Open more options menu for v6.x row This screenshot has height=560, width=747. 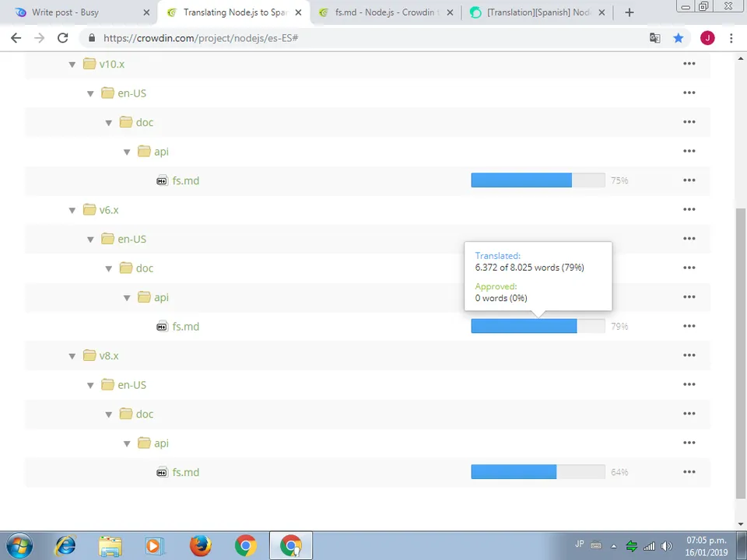tap(689, 209)
